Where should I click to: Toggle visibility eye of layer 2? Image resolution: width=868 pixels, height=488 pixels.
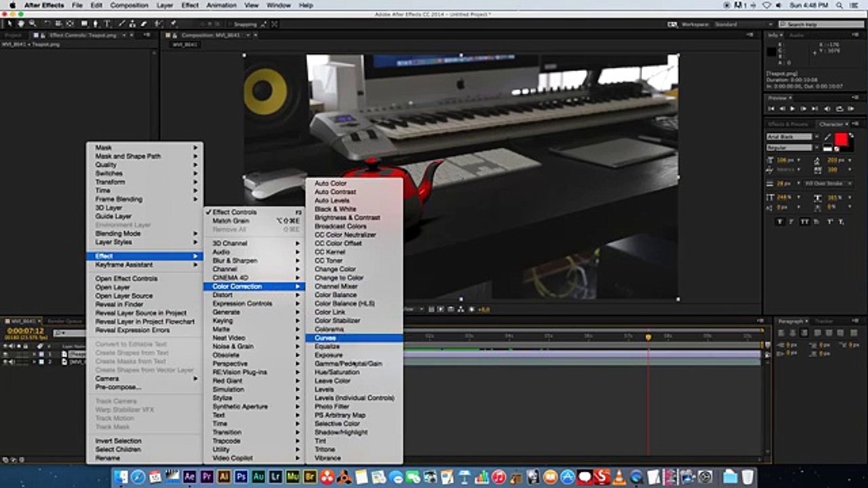(x=5, y=362)
